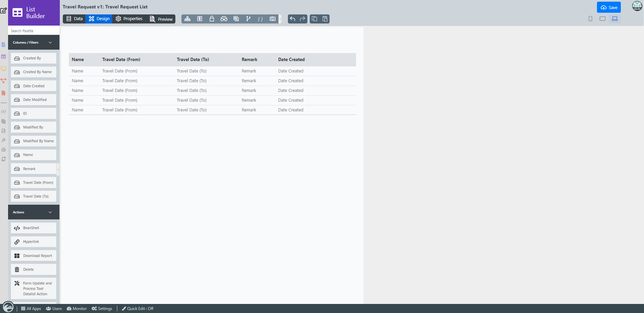
Task: Toggle Quick Edit mode
Action: coord(137,309)
